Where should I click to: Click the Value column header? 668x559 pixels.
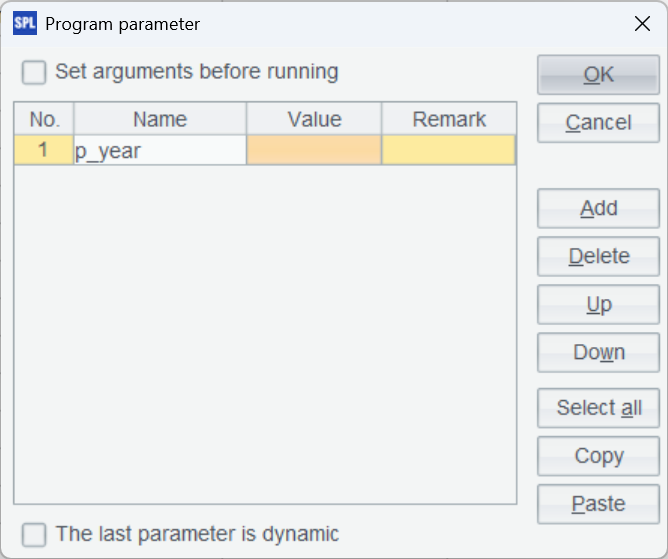314,120
